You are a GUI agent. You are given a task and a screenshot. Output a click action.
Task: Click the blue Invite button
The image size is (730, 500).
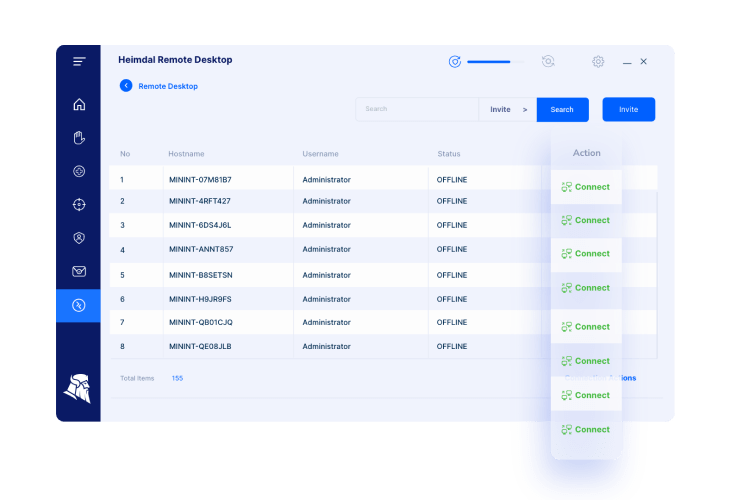click(x=629, y=109)
